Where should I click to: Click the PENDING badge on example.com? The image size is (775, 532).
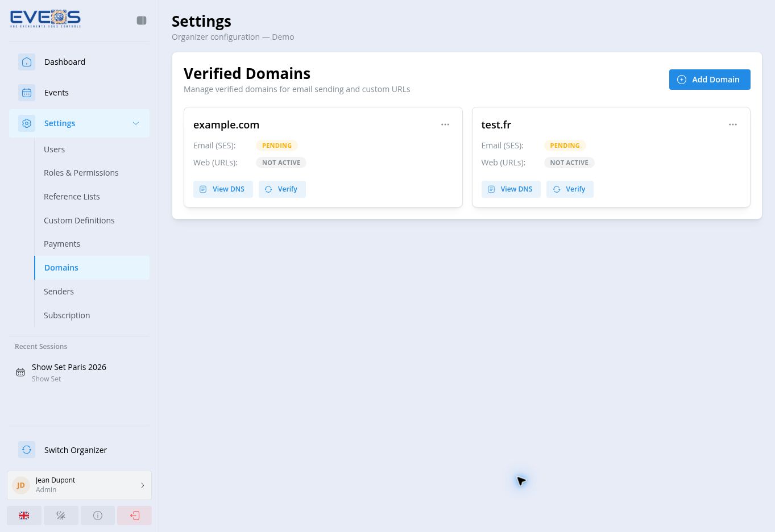pos(277,146)
